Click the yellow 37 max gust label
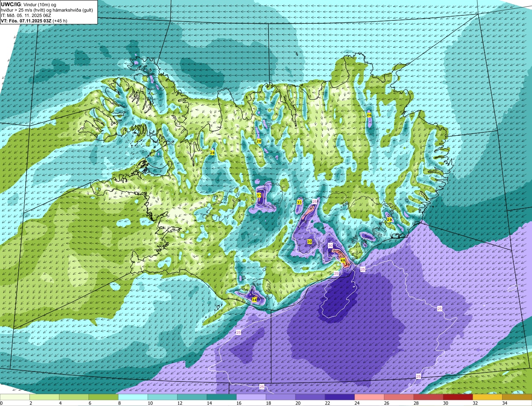532x406 pixels. 259,195
